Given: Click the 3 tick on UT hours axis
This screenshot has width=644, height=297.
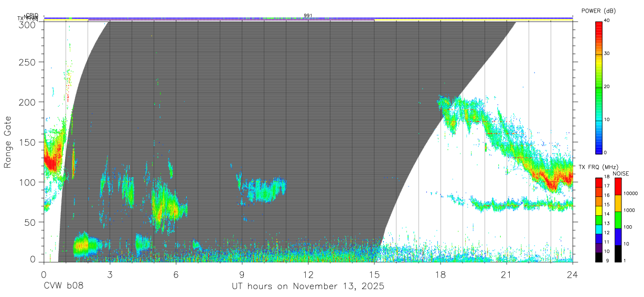Looking at the screenshot, I should 110,274.
